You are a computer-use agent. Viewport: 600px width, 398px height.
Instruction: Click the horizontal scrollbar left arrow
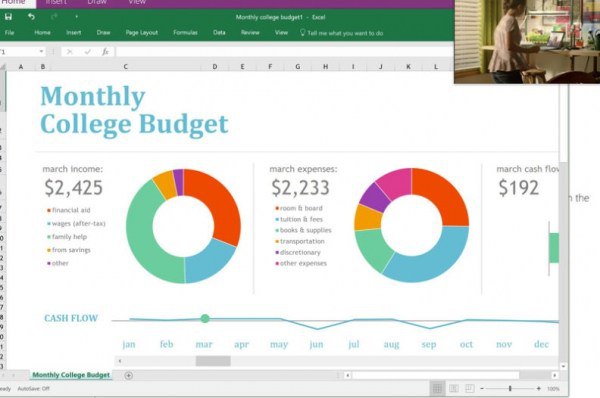click(347, 375)
